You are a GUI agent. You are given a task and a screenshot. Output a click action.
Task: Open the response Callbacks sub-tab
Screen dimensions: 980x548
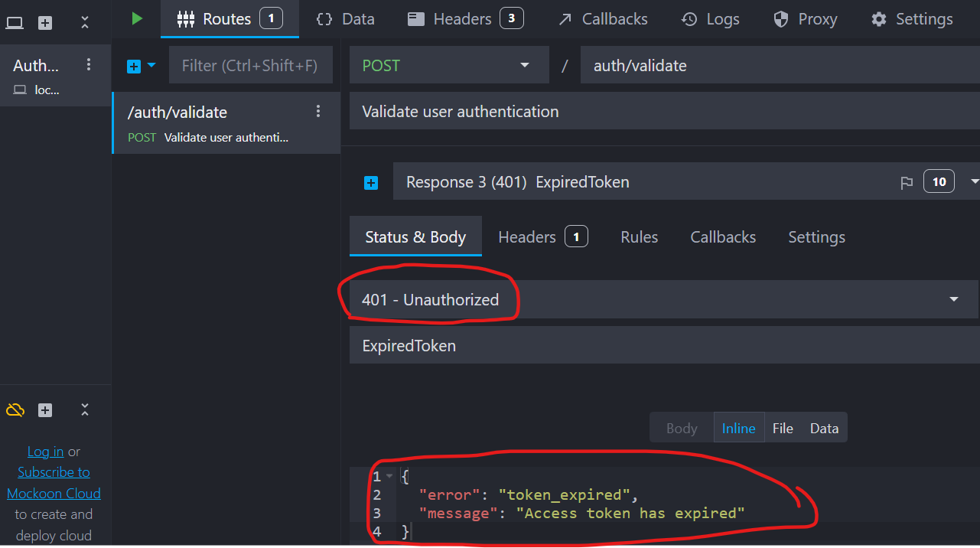[x=723, y=237]
